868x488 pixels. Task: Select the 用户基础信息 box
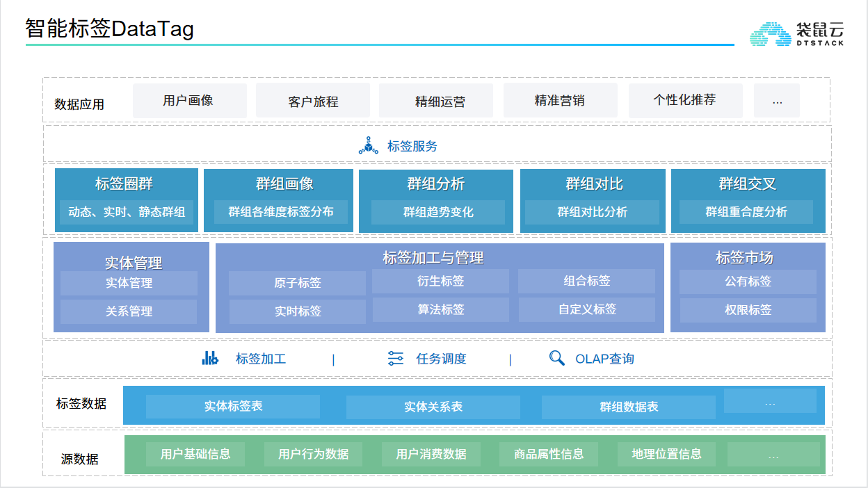point(195,454)
